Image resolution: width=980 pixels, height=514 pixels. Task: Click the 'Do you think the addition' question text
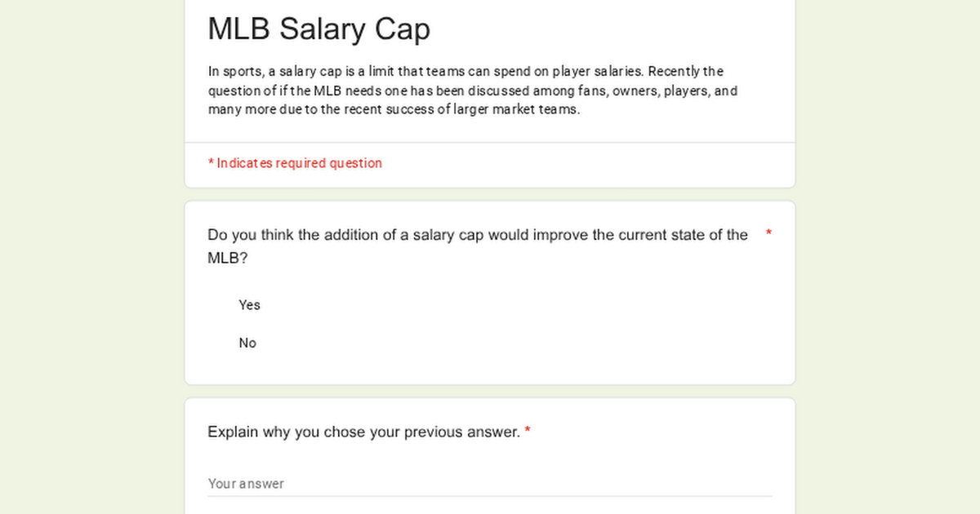click(478, 235)
